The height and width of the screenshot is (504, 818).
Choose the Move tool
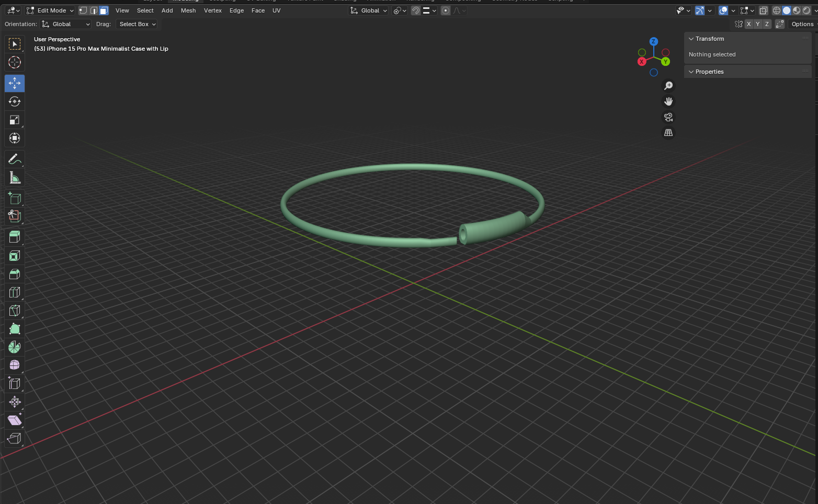pyautogui.click(x=15, y=83)
